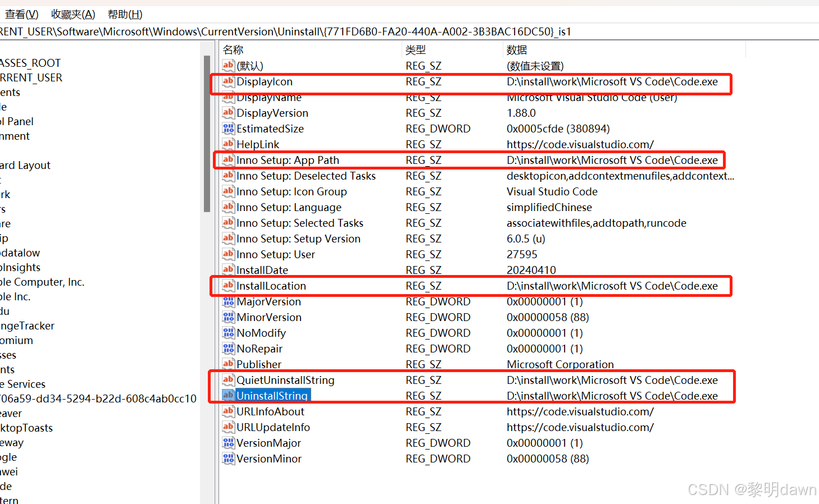Click icon for Inno Setup: App Path
Image resolution: width=819 pixels, height=504 pixels.
tap(228, 160)
